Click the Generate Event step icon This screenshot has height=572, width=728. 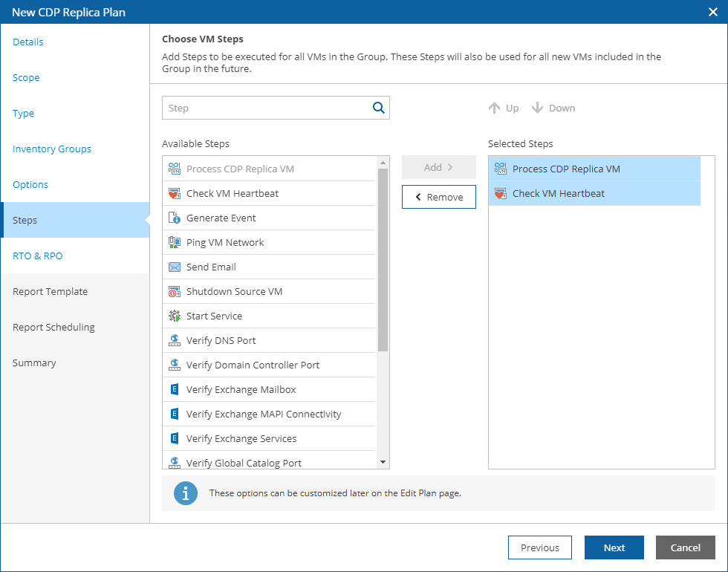coord(175,218)
